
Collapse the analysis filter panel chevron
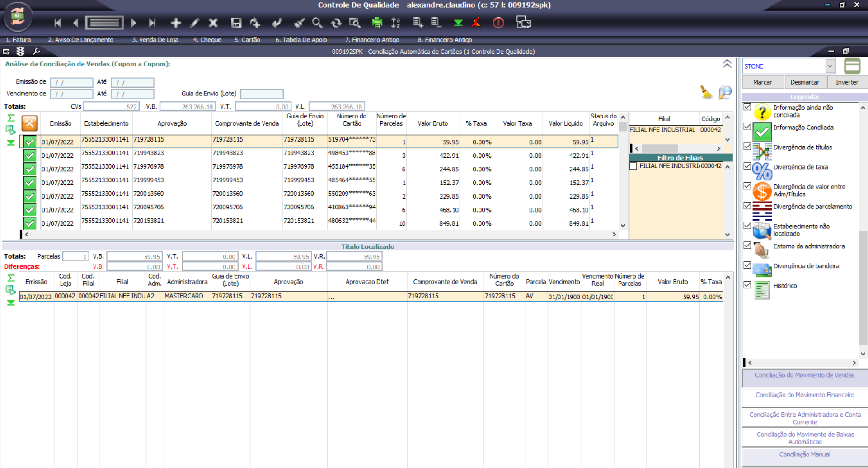click(727, 64)
